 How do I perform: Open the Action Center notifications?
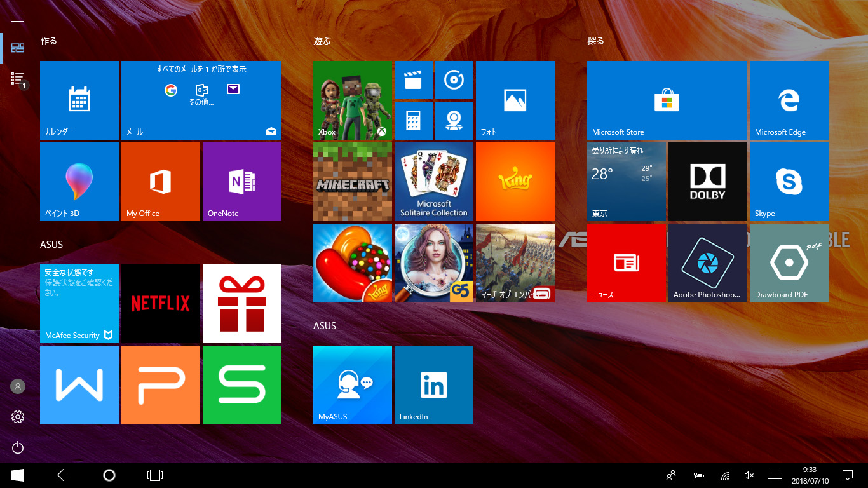tap(847, 475)
